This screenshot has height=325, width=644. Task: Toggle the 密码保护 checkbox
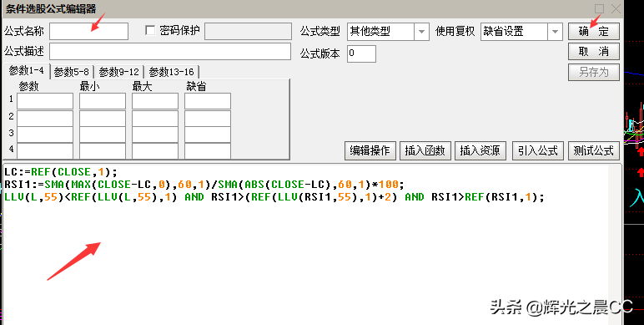(150, 30)
